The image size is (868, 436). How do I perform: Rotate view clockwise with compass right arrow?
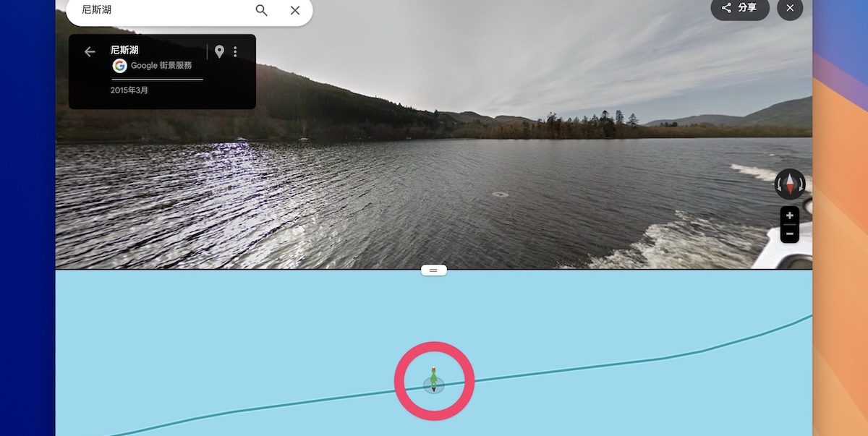pyautogui.click(x=801, y=184)
